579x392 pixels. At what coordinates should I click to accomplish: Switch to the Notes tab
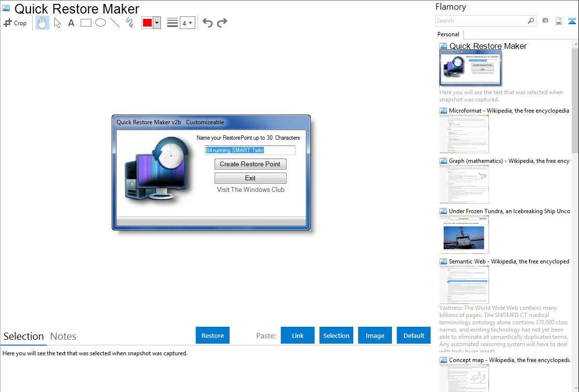pyautogui.click(x=63, y=336)
